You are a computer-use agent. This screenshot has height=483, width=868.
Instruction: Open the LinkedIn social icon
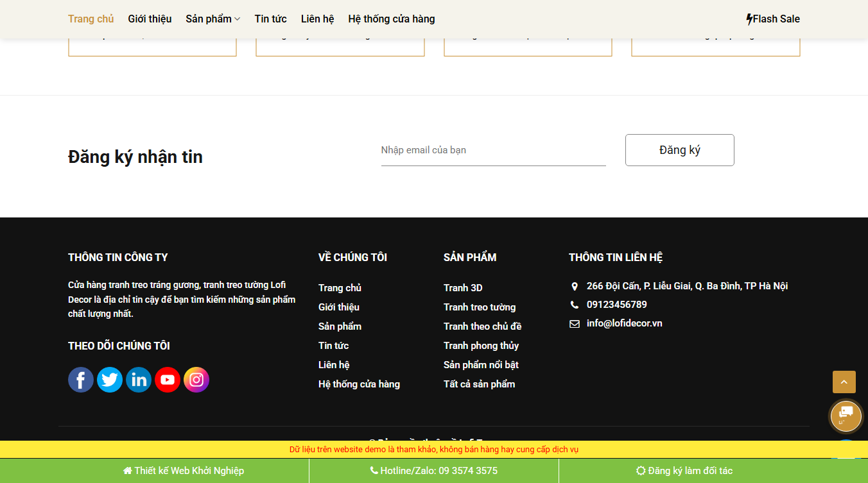pyautogui.click(x=139, y=380)
